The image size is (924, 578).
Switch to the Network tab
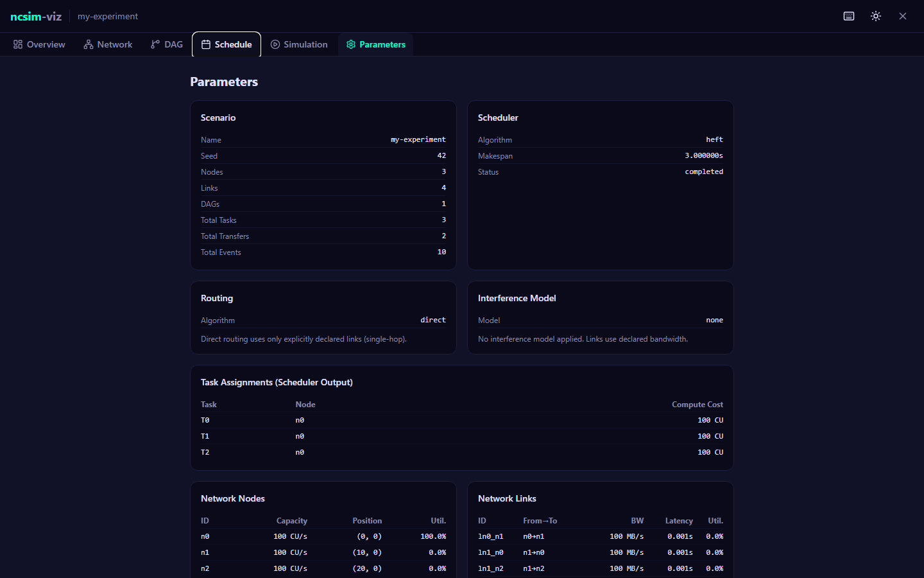pyautogui.click(x=108, y=44)
